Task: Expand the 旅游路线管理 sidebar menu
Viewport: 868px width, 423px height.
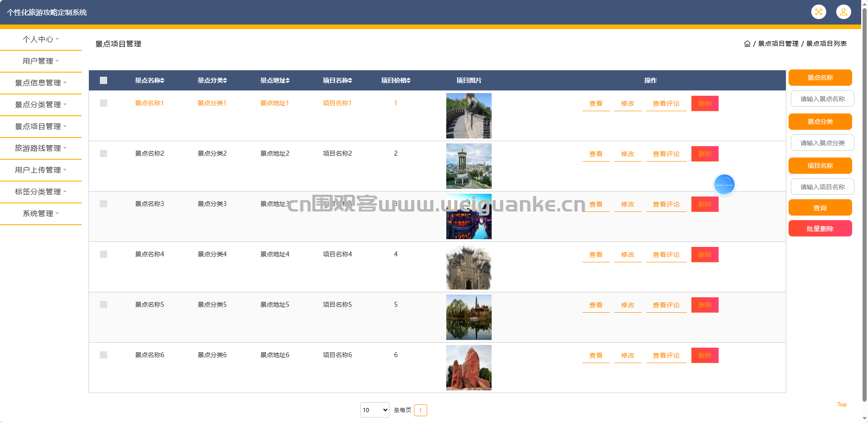Action: (41, 148)
